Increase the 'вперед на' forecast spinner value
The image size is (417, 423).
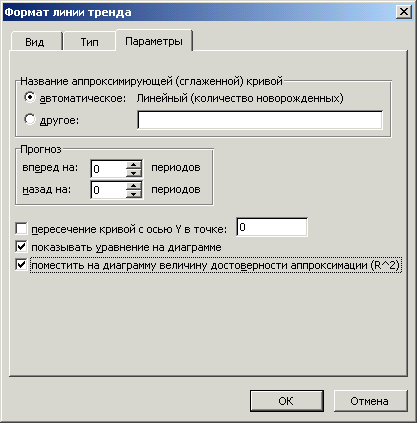(134, 164)
